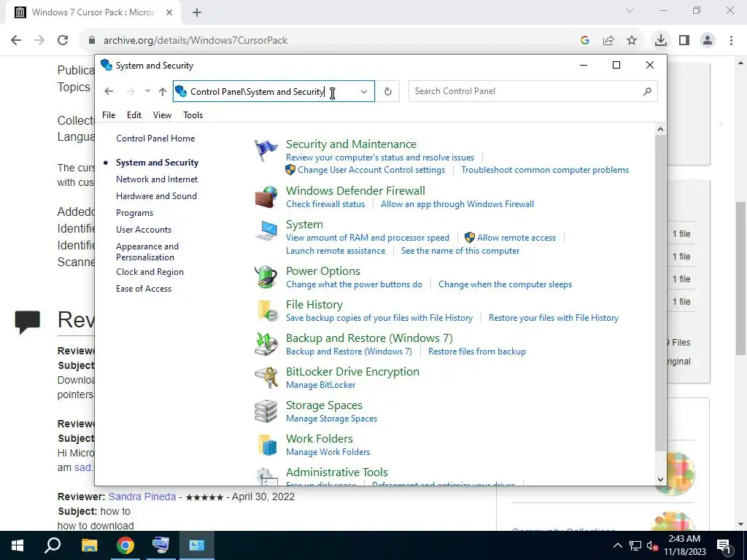The width and height of the screenshot is (747, 560).
Task: Show hidden system tray icons
Action: [x=617, y=545]
